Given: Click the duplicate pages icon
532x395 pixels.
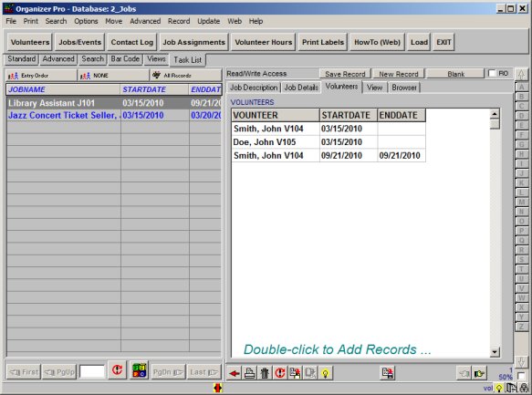Looking at the screenshot, I should pos(310,373).
